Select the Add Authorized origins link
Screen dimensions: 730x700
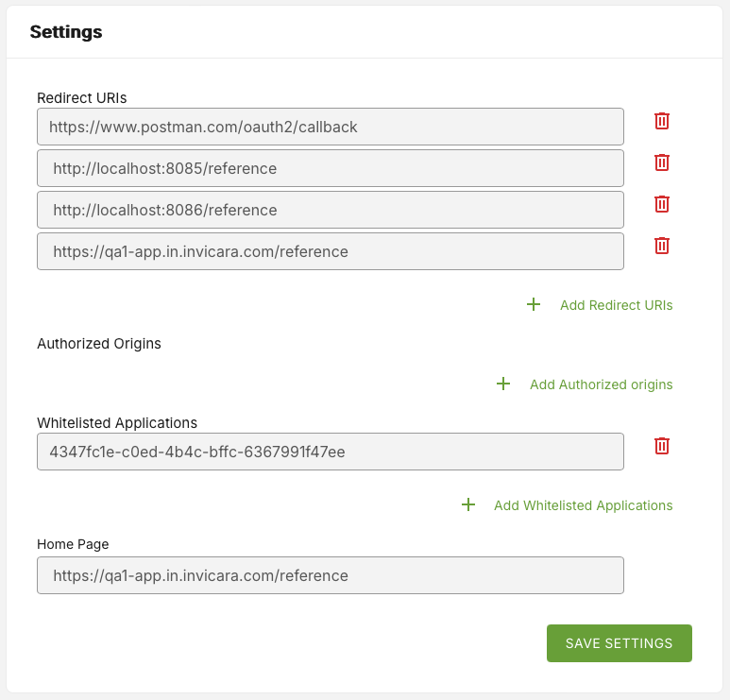(601, 384)
